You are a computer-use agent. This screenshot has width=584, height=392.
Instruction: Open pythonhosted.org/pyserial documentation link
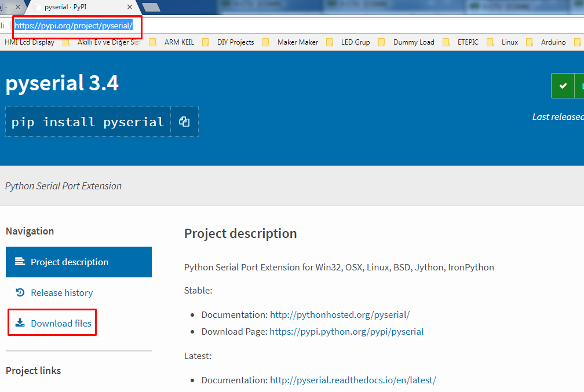(340, 315)
